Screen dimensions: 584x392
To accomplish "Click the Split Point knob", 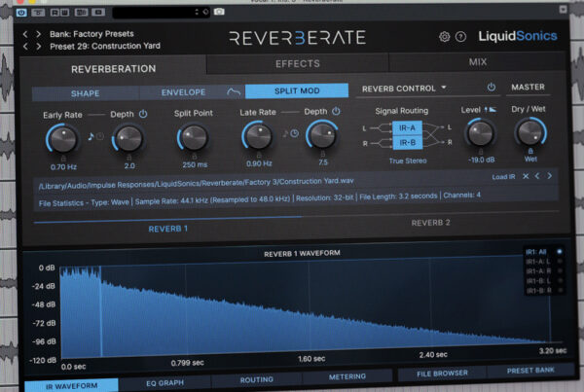I will 194,137.
